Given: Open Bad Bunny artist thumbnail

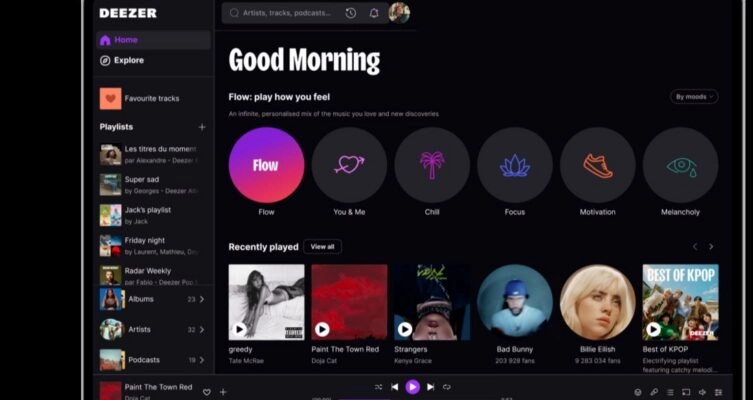Looking at the screenshot, I should [515, 302].
